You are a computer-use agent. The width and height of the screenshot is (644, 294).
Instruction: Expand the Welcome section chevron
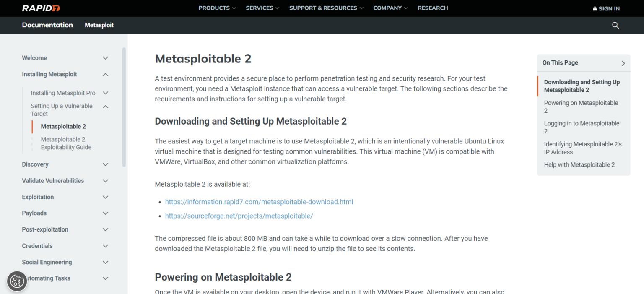pos(106,58)
